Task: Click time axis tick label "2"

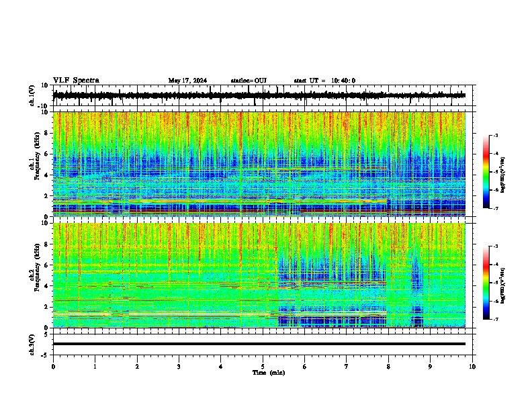Action: (137, 367)
